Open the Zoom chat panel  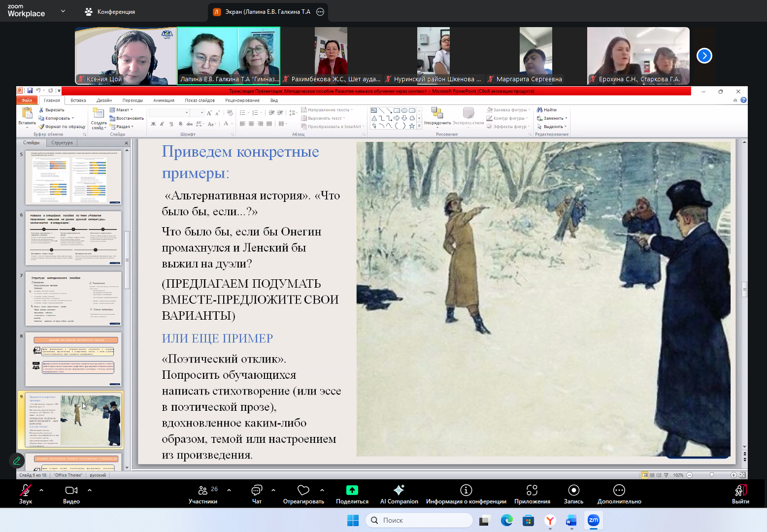[x=257, y=490]
